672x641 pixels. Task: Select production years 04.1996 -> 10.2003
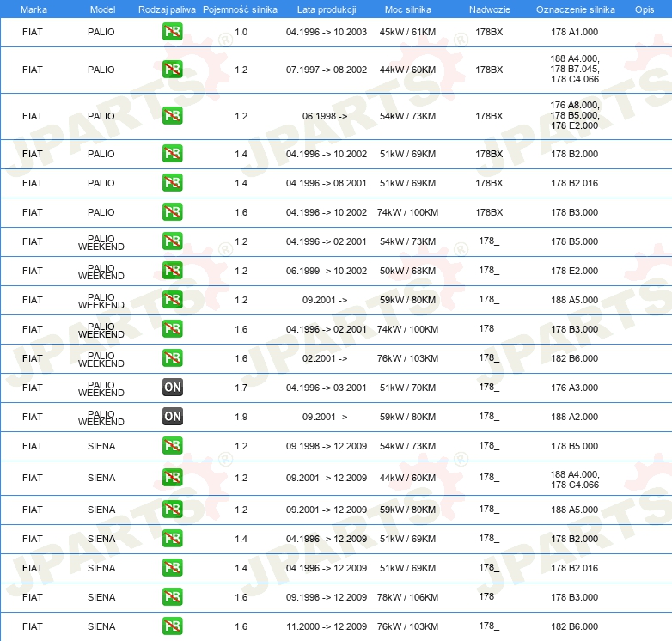(x=327, y=32)
